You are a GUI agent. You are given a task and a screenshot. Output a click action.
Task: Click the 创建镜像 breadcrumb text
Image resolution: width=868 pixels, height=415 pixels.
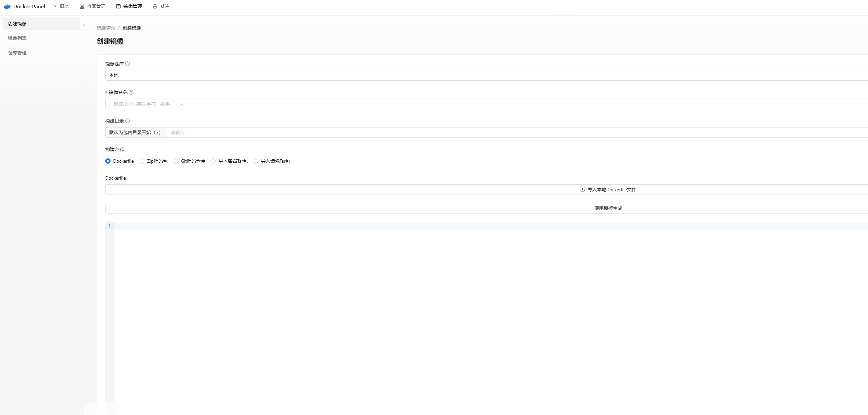pos(132,28)
